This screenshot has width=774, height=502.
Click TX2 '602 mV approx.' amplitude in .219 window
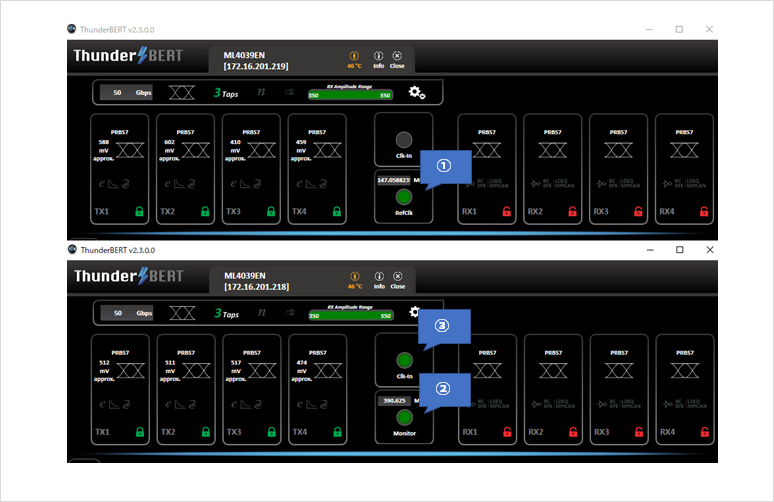(169, 150)
